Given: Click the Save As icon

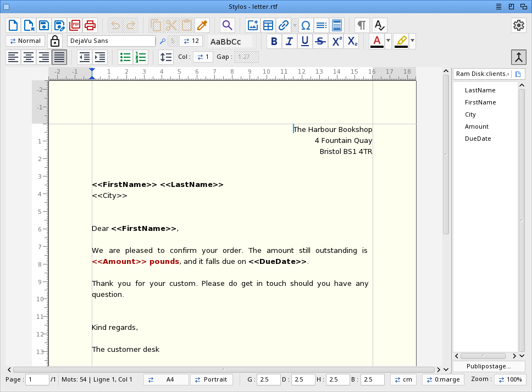Looking at the screenshot, I should click(59, 25).
